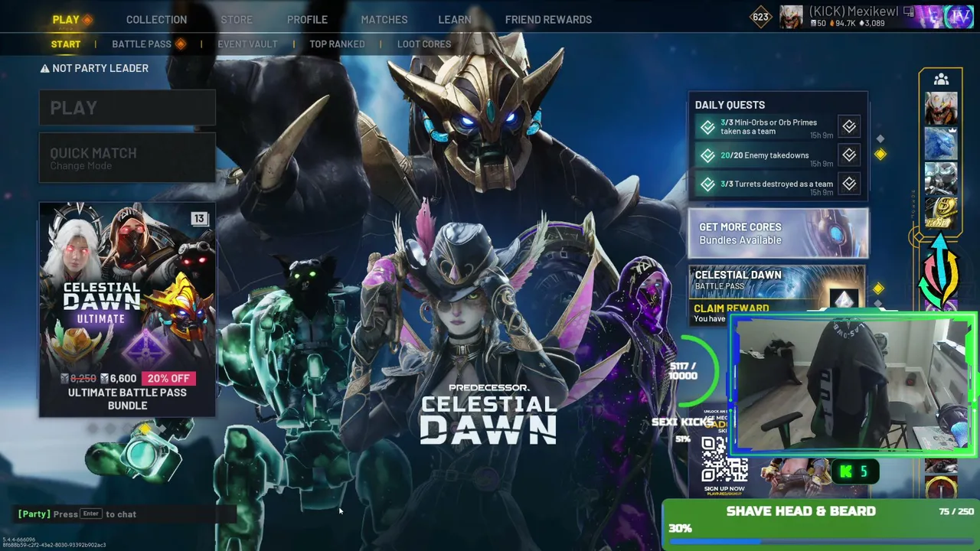Click the 3,089 currency balance
Viewport: 980px width, 551px height.
[x=872, y=24]
